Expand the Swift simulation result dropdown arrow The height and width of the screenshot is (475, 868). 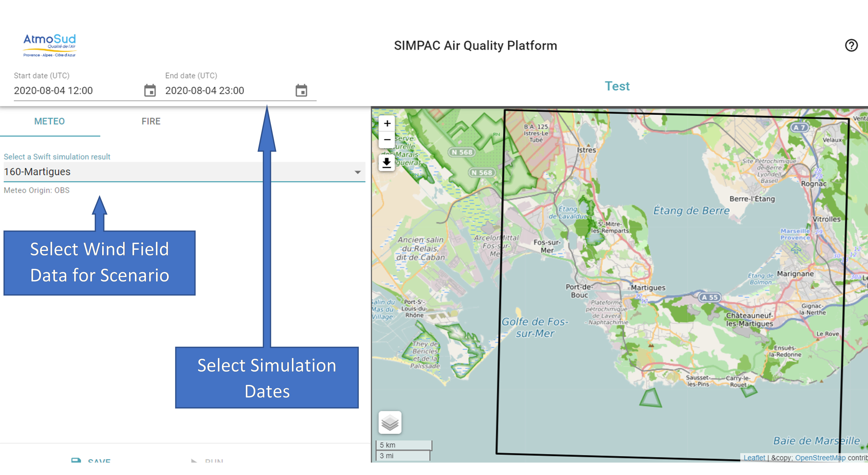click(x=357, y=172)
